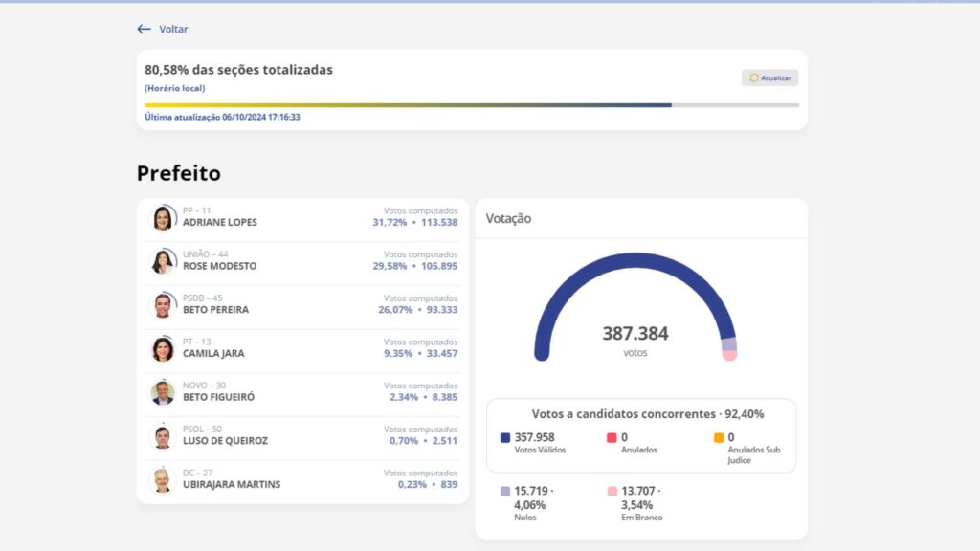This screenshot has height=551, width=980.
Task: Click the red Anulados color swatch
Action: pos(612,438)
